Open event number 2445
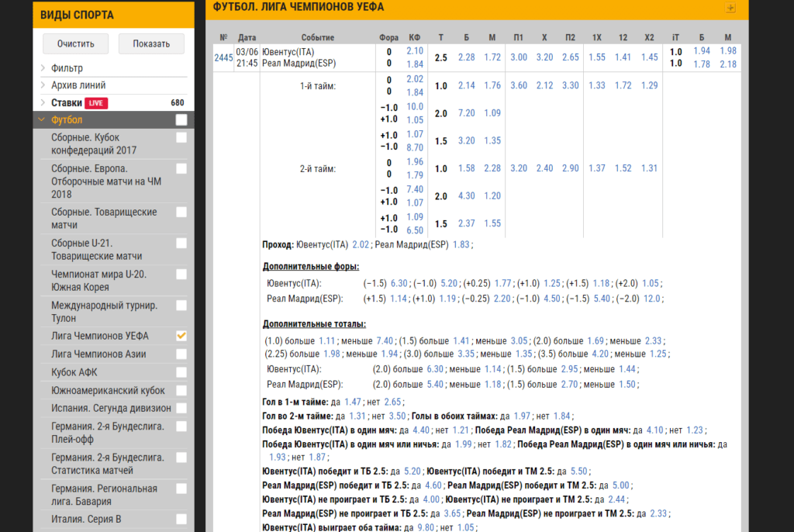The width and height of the screenshot is (794, 532). click(223, 57)
